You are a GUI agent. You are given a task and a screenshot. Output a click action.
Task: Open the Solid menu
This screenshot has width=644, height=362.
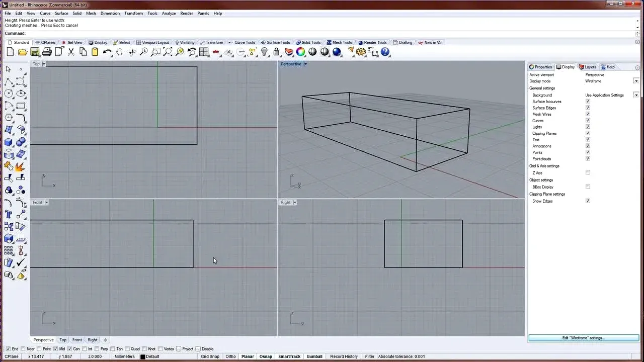click(x=77, y=14)
